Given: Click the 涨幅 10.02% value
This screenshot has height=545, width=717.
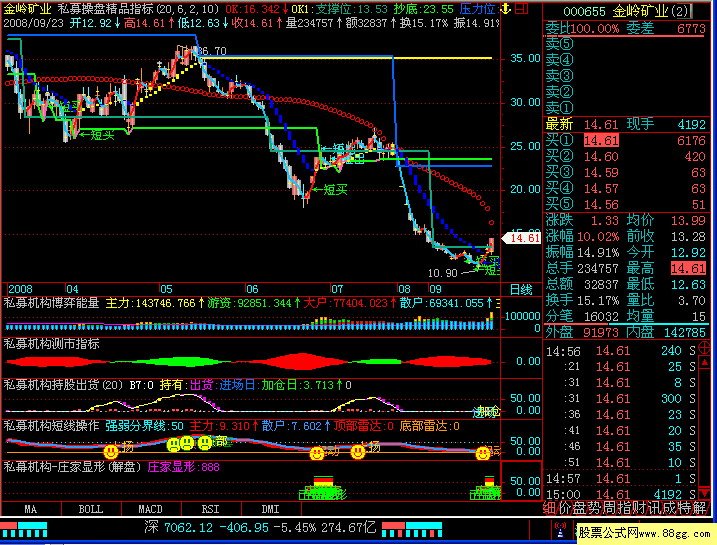Looking at the screenshot, I should tap(598, 236).
